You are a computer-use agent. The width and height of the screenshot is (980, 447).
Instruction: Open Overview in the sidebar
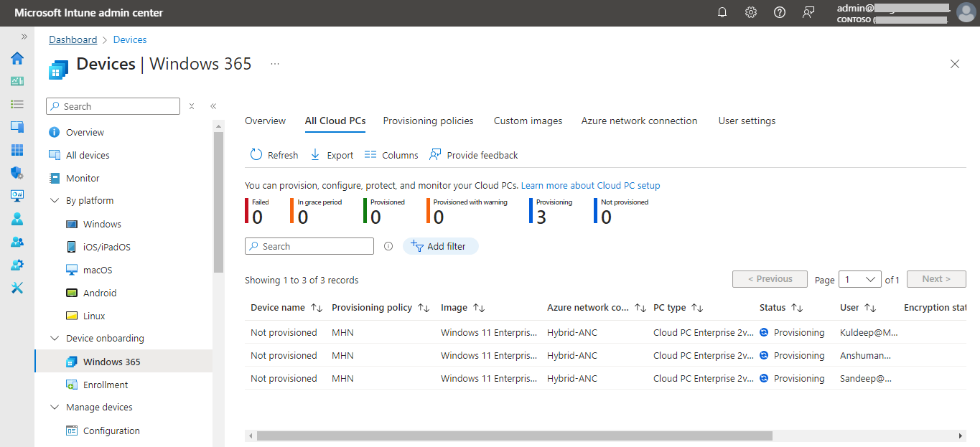[x=85, y=132]
